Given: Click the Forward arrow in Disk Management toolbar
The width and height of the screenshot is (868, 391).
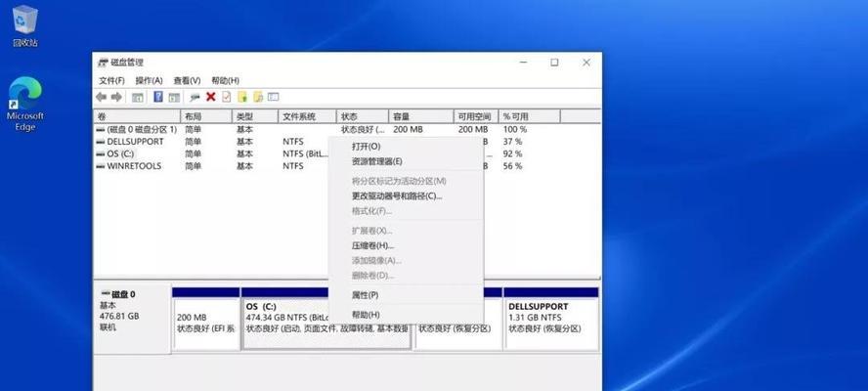Looking at the screenshot, I should pyautogui.click(x=116, y=98).
